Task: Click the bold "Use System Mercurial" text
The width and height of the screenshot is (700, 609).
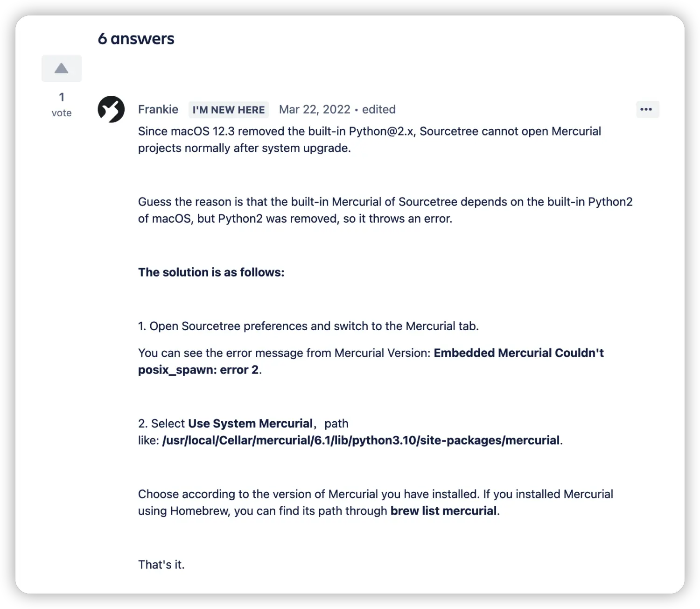Action: (250, 424)
